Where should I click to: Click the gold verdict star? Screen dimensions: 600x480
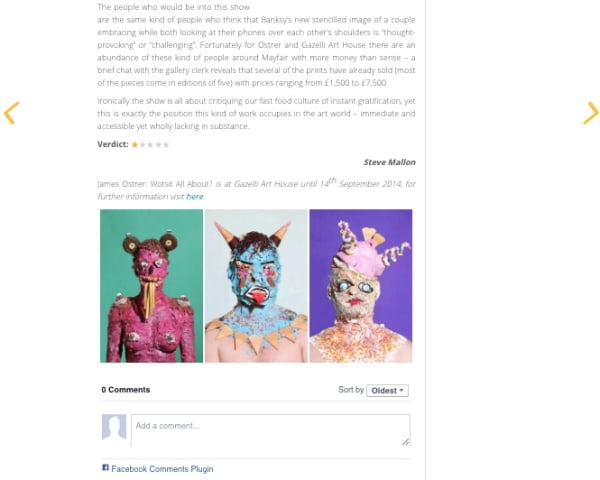coord(135,145)
